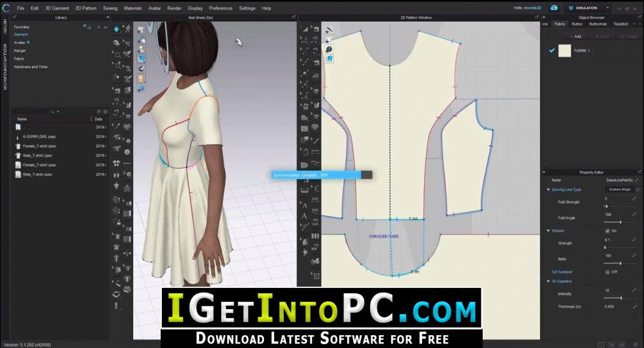The image size is (644, 348).
Task: Select the B-SSPRFLDRS.zpac file in Library
Action: pos(40,137)
